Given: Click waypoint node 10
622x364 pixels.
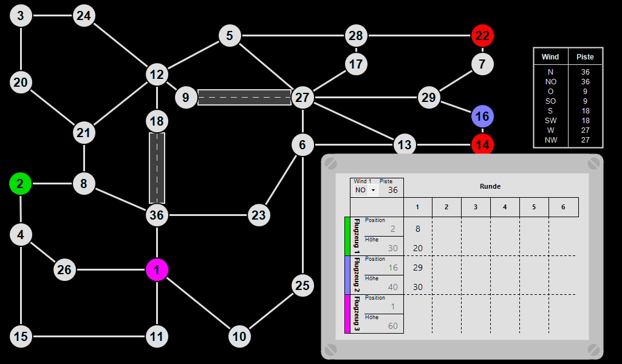Looking at the screenshot, I should 240,336.
